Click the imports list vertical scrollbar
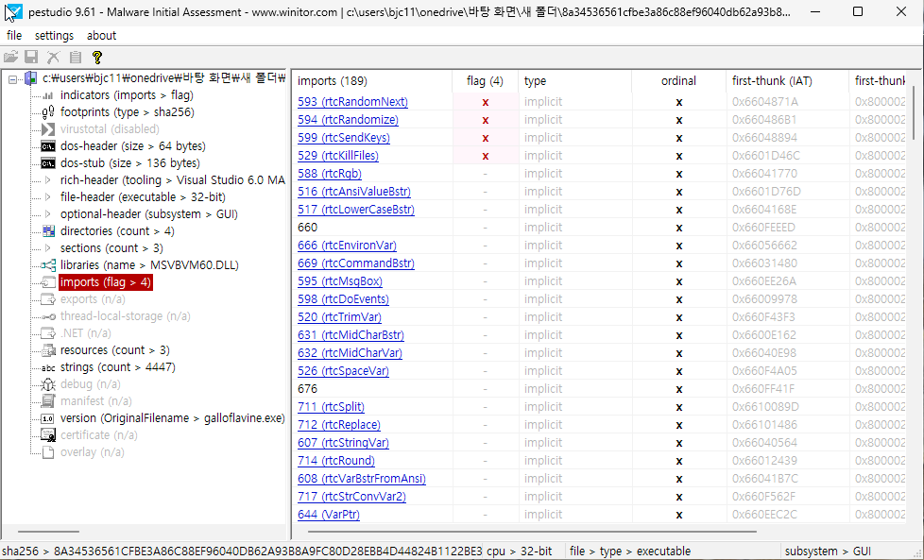Image resolution: width=924 pixels, height=560 pixels. (x=913, y=283)
